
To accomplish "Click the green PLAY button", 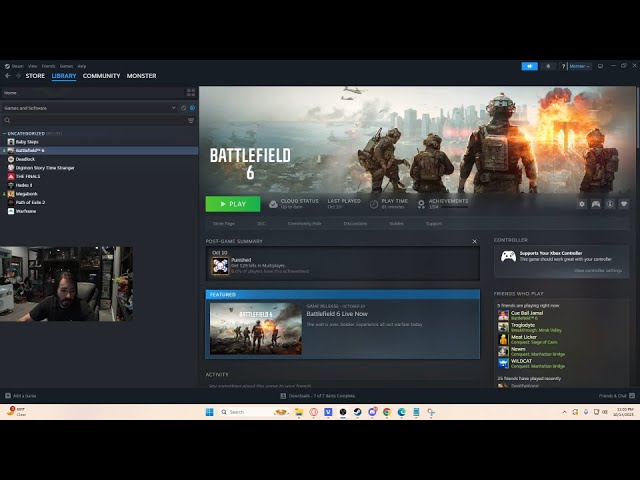I will (233, 204).
